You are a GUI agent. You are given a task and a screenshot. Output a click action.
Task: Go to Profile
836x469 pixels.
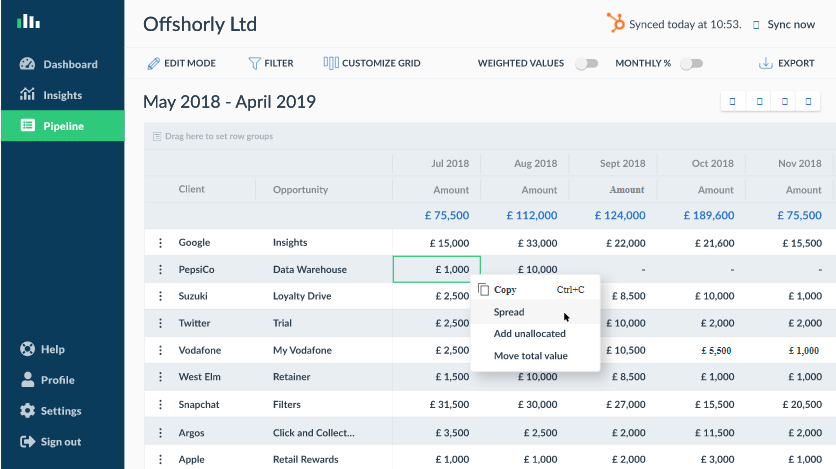tap(58, 380)
